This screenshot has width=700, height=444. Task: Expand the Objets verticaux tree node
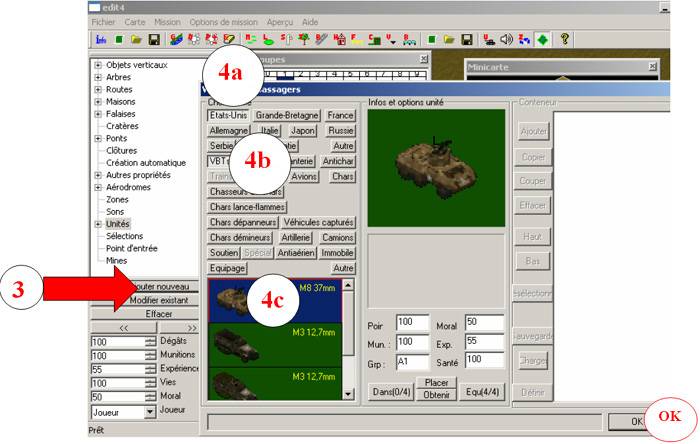point(98,66)
